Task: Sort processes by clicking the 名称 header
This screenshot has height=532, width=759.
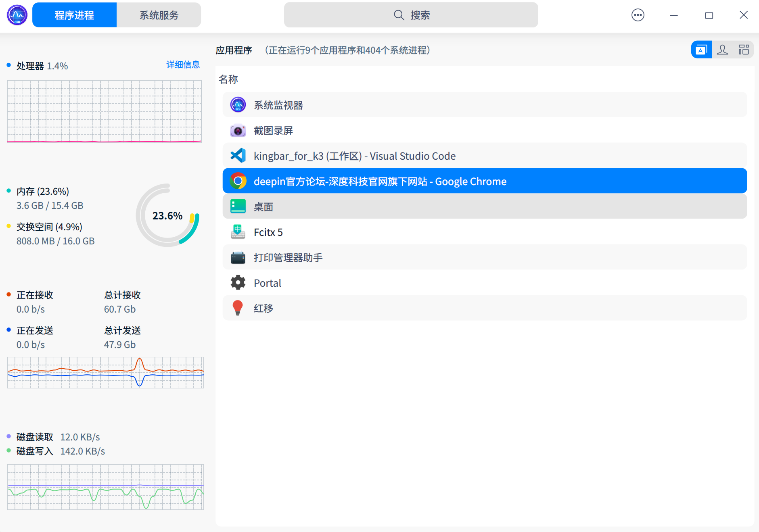Action: coord(228,79)
